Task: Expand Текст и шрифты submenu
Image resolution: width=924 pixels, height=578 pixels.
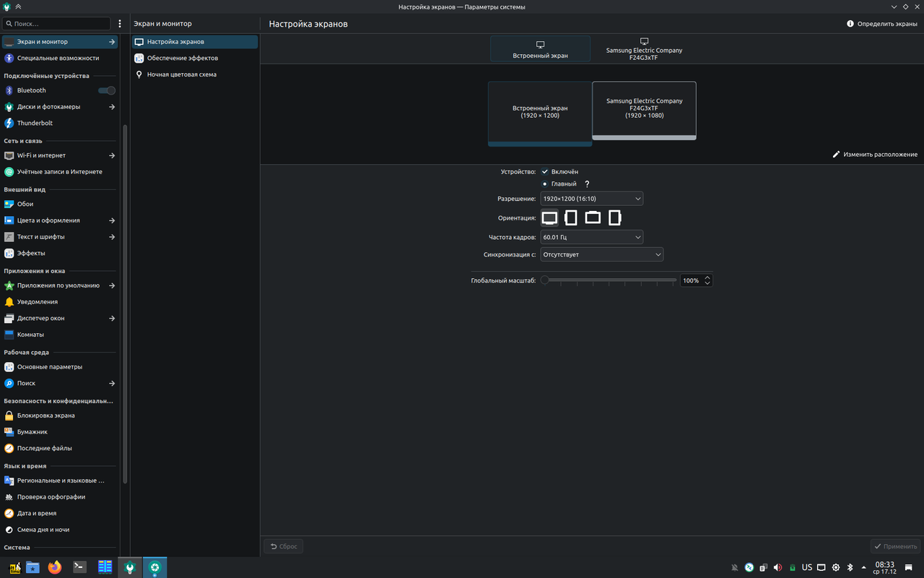Action: [x=112, y=237]
